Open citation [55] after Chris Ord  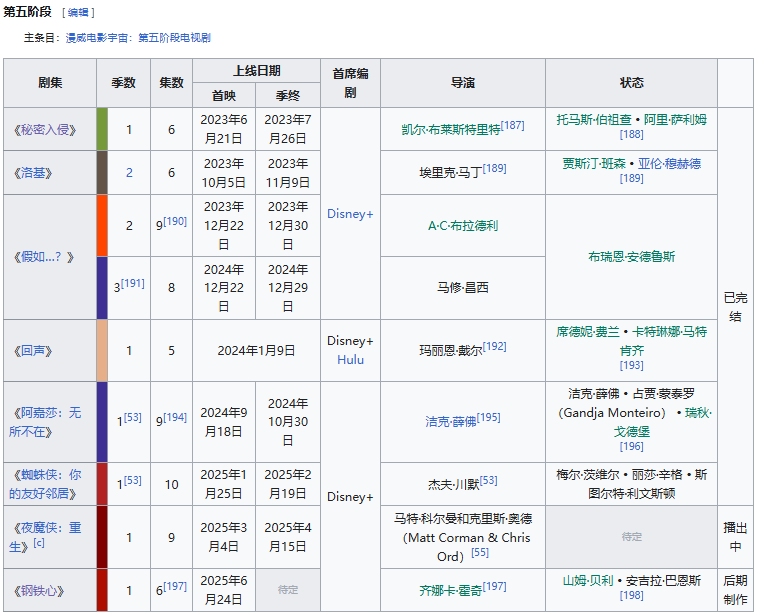click(480, 552)
